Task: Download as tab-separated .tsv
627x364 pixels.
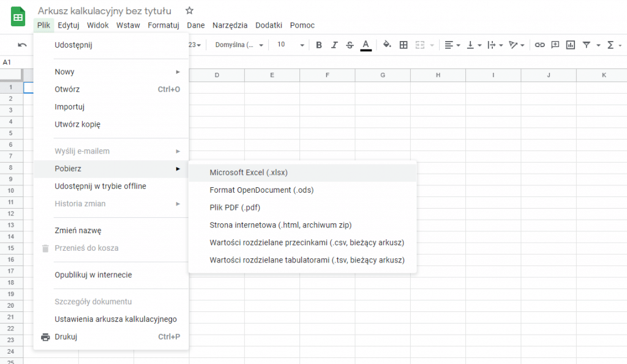Action: tap(302, 261)
